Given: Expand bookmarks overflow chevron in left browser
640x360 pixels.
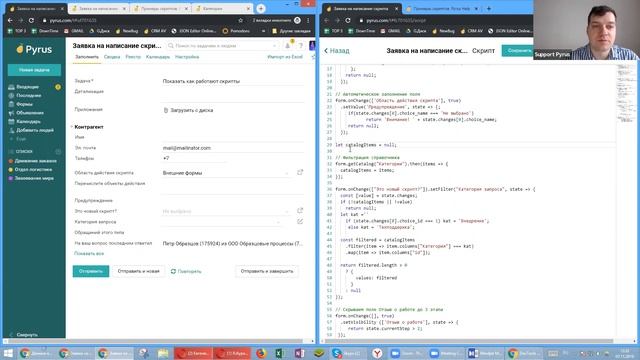Looking at the screenshot, I should (263, 31).
